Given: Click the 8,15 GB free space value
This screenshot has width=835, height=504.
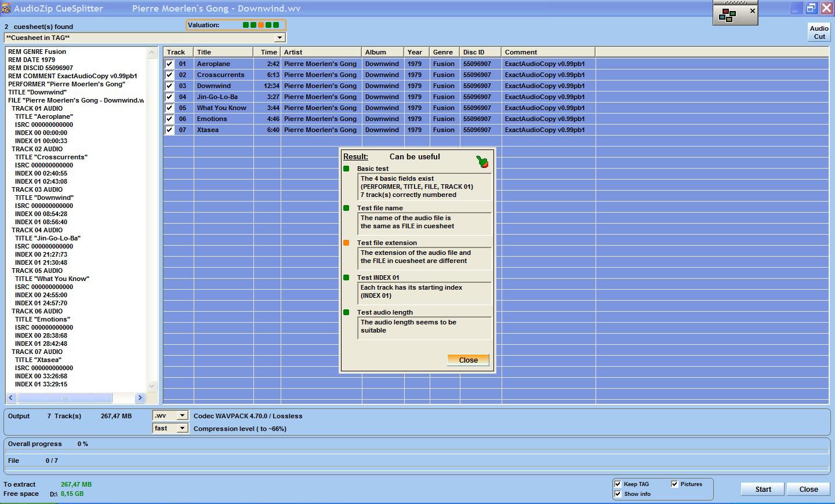Looking at the screenshot, I should pos(72,494).
